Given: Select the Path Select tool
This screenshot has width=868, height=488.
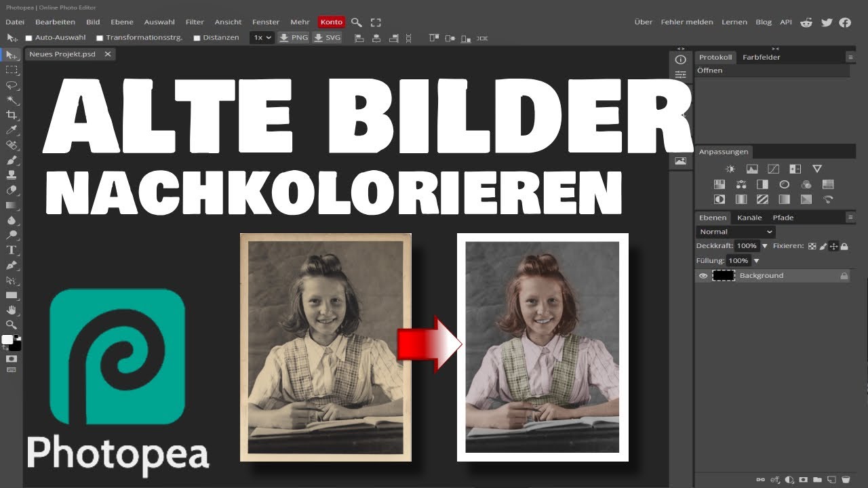Looking at the screenshot, I should [x=12, y=280].
